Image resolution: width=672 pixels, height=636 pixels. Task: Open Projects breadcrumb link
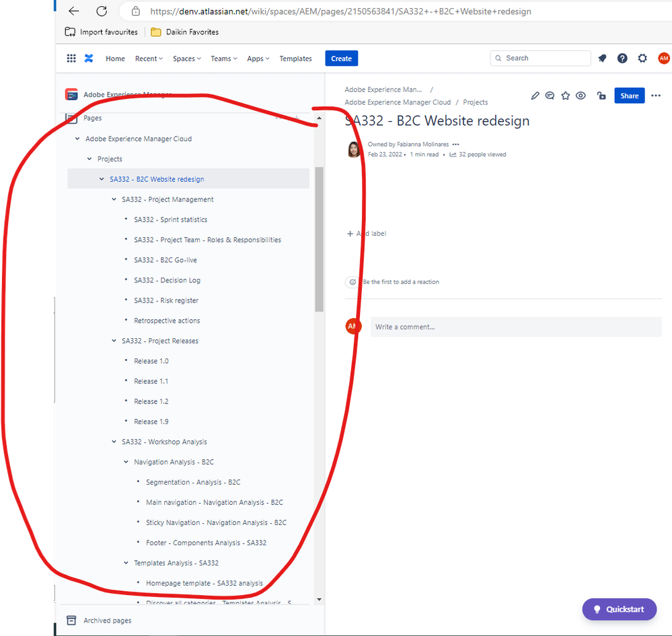[x=476, y=102]
